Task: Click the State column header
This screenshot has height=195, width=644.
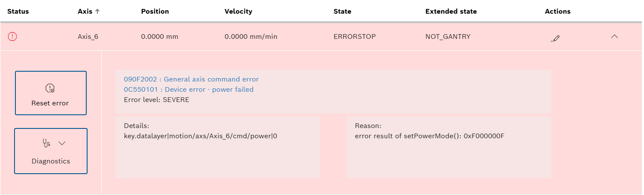Action: point(342,12)
